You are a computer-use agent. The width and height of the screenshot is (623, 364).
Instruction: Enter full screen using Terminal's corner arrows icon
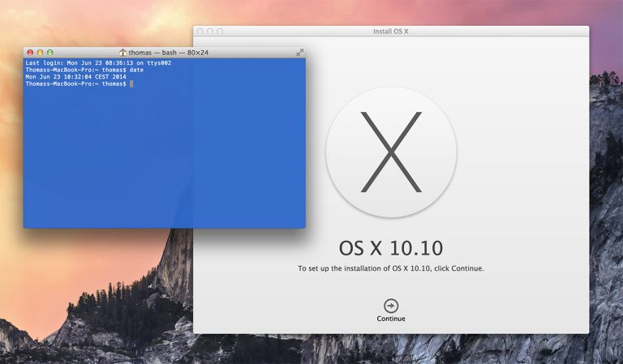[x=299, y=52]
